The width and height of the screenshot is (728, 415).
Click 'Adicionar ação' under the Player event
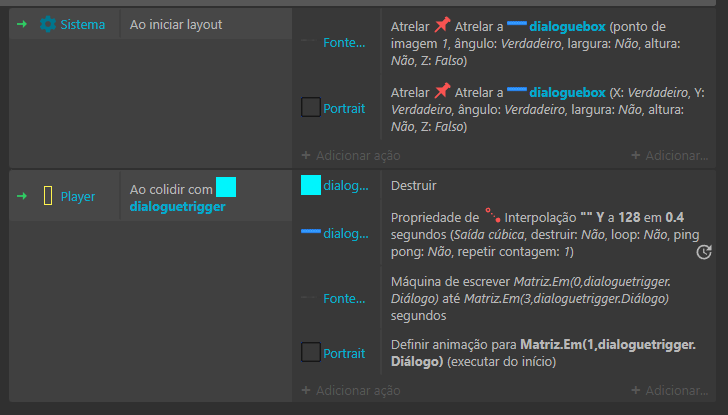(x=350, y=390)
